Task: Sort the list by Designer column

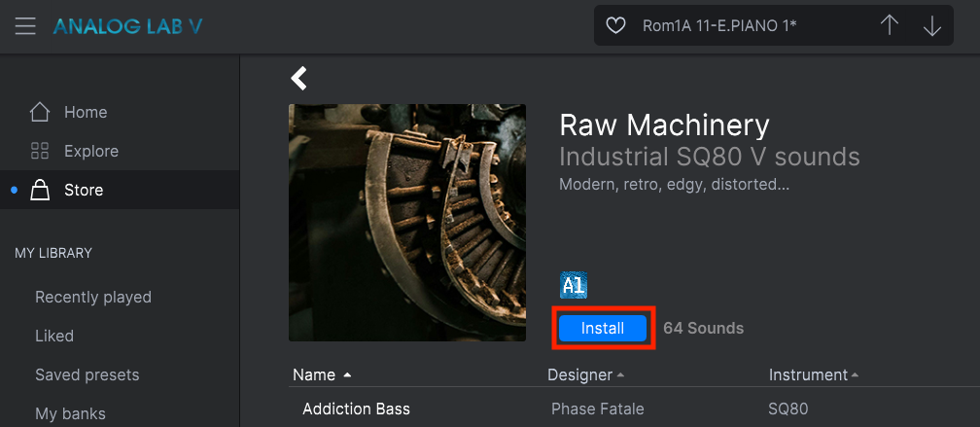Action: click(x=585, y=375)
